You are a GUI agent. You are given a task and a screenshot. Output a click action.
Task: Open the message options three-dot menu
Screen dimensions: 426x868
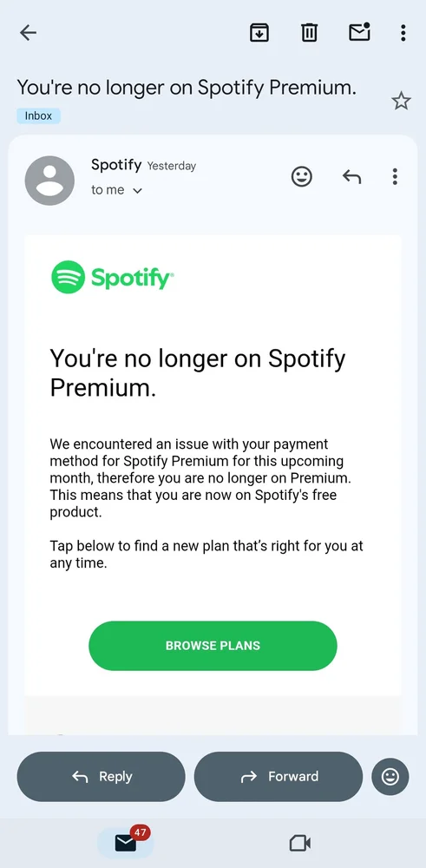395,176
